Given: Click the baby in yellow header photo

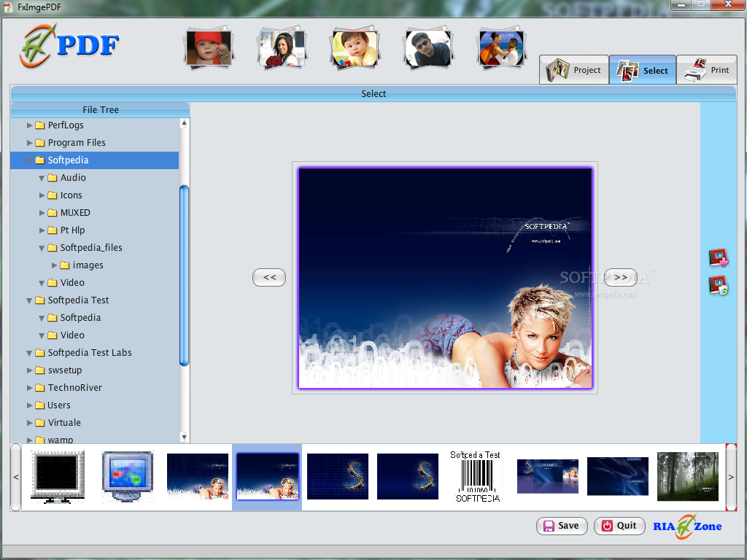Looking at the screenshot, I should coord(355,47).
